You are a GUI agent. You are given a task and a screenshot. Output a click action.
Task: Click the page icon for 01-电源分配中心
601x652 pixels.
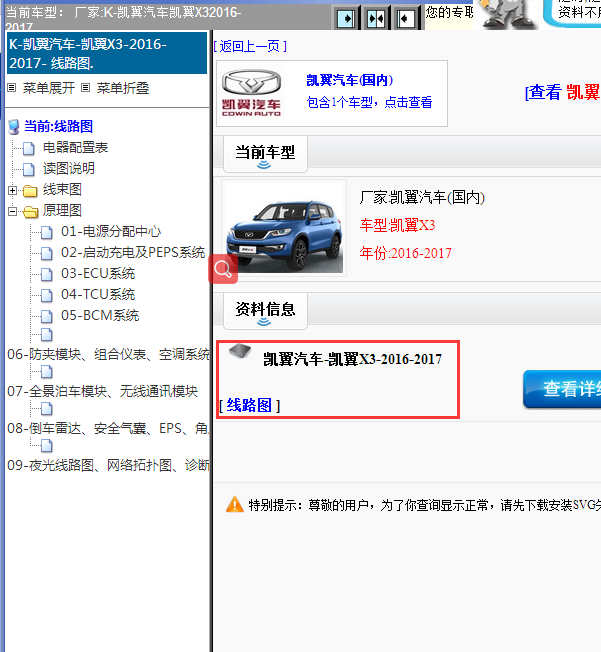coord(47,232)
